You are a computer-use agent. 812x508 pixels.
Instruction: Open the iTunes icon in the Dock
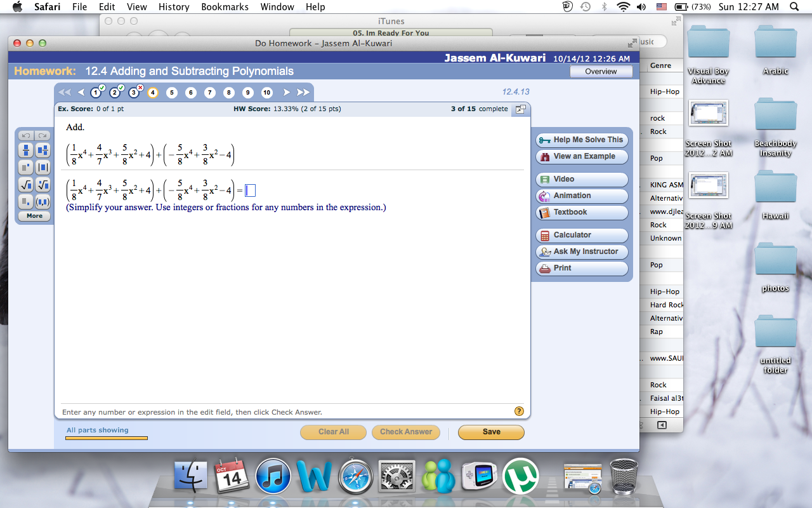click(x=273, y=477)
